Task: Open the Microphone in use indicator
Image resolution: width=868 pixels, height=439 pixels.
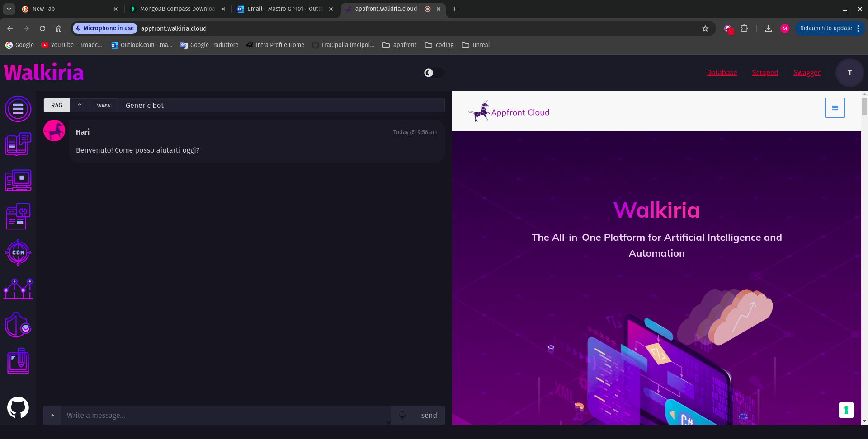Action: point(105,28)
